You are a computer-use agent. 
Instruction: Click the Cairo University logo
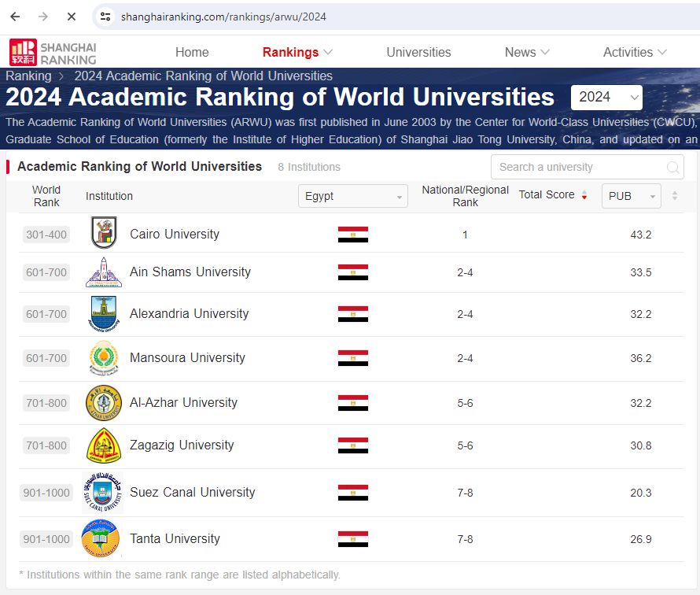click(x=103, y=234)
